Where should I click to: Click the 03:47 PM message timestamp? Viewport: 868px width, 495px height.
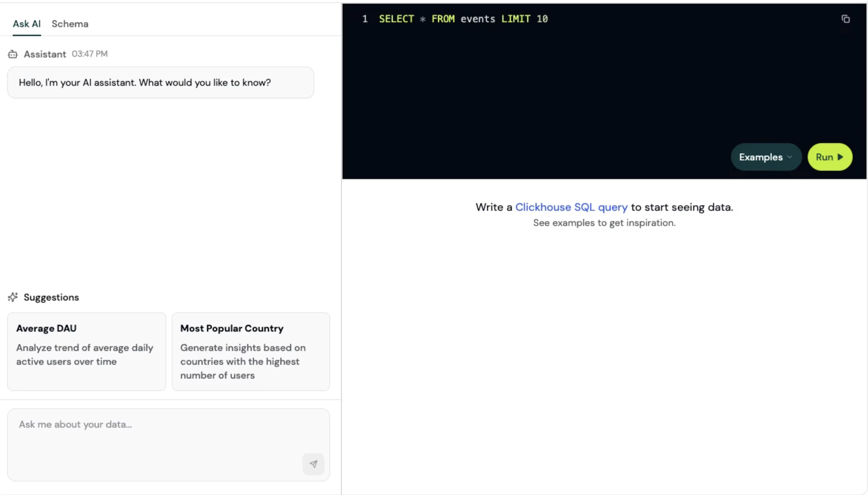pyautogui.click(x=90, y=54)
